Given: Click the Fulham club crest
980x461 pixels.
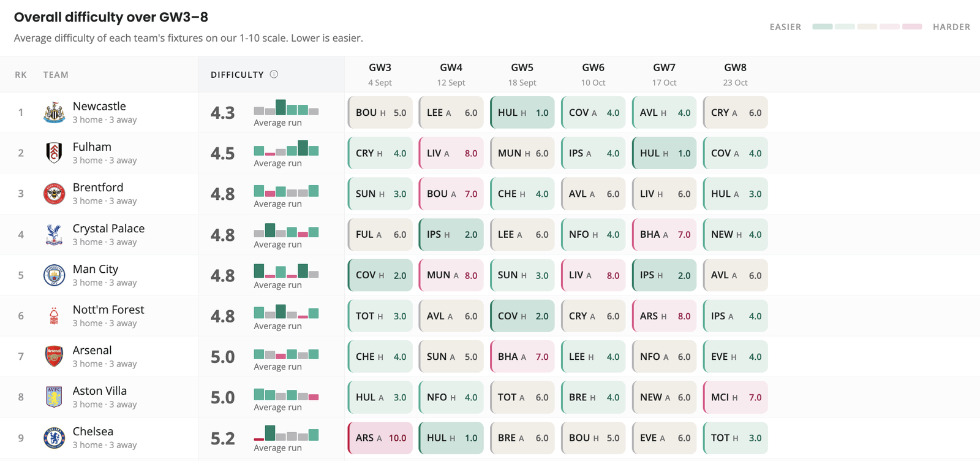Looking at the screenshot, I should point(55,153).
